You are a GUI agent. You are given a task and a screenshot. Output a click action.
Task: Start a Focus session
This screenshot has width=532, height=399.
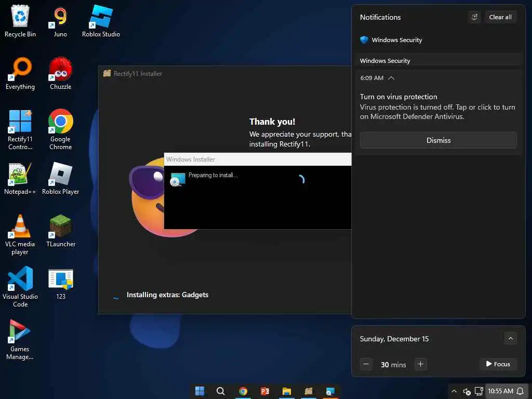pos(498,364)
